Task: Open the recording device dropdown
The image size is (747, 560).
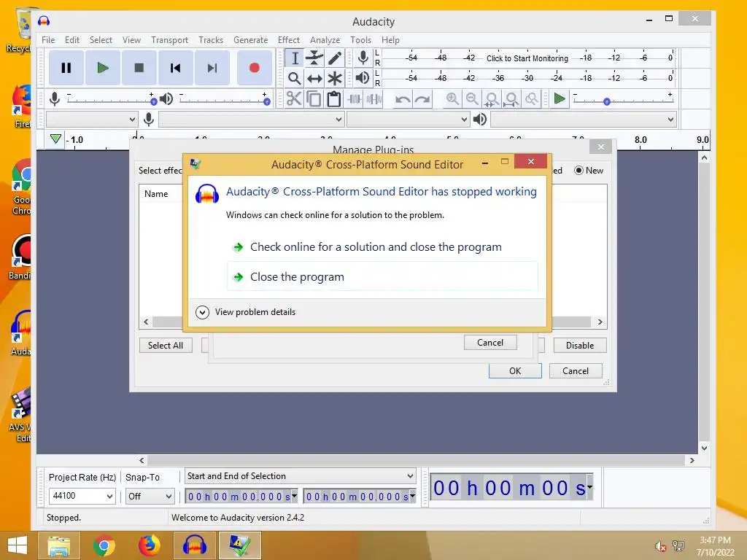Action: [251, 119]
